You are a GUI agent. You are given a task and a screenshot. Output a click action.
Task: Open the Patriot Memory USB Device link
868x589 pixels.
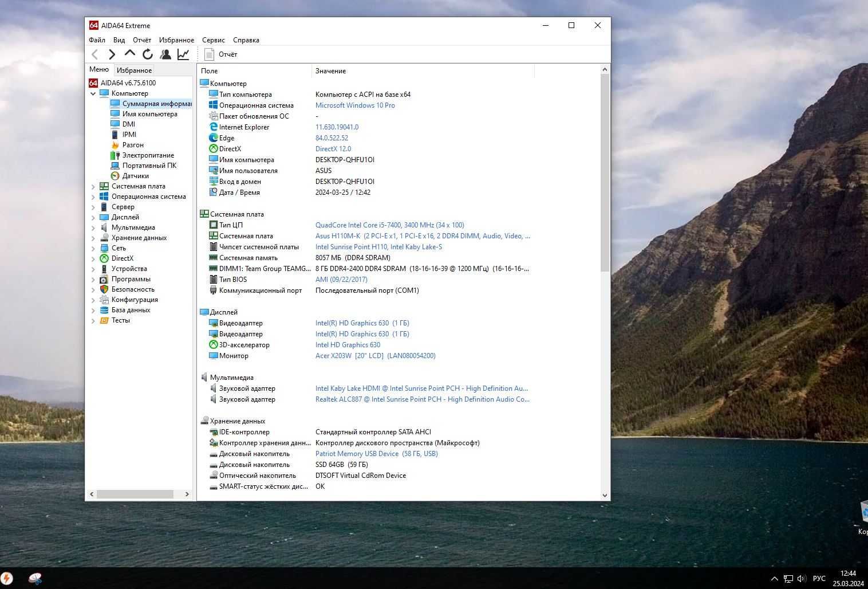[x=377, y=454]
